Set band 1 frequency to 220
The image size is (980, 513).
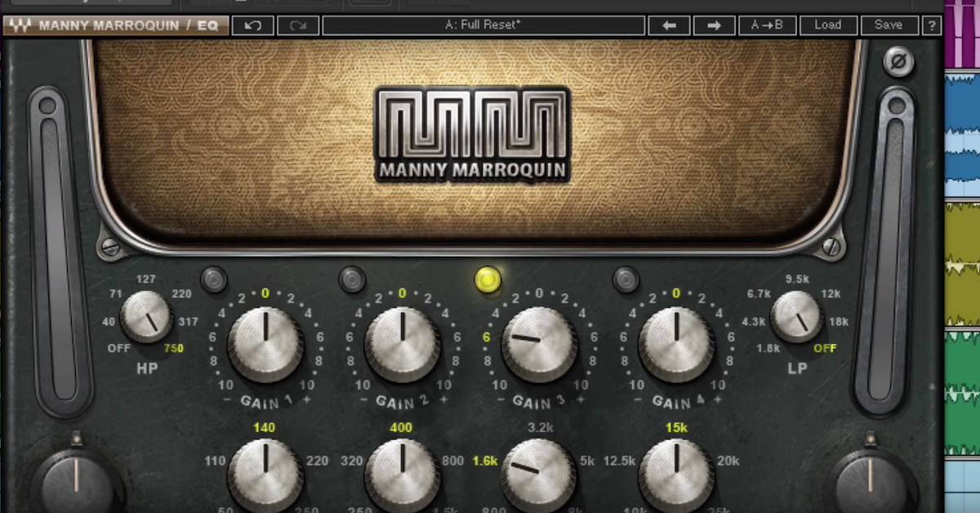[317, 462]
